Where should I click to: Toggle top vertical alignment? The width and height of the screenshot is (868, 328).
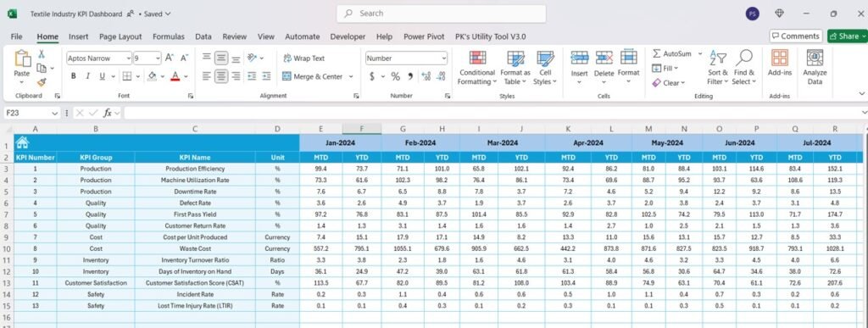207,58
